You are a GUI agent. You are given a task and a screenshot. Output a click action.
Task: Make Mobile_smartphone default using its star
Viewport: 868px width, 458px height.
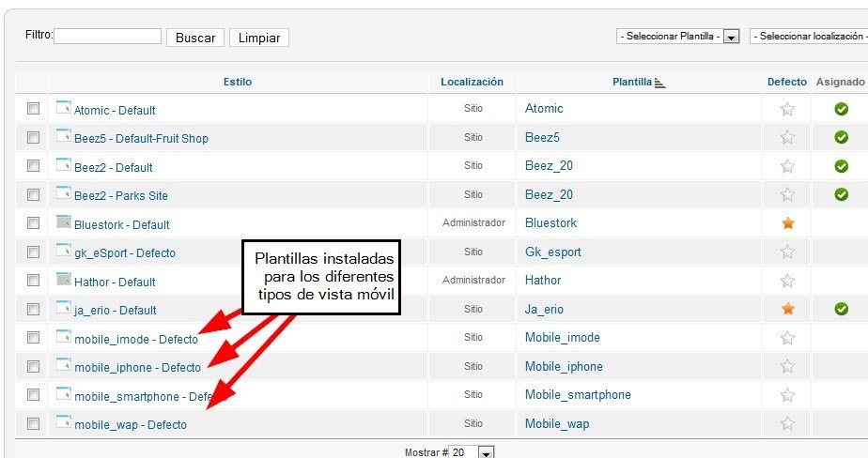[x=787, y=395]
